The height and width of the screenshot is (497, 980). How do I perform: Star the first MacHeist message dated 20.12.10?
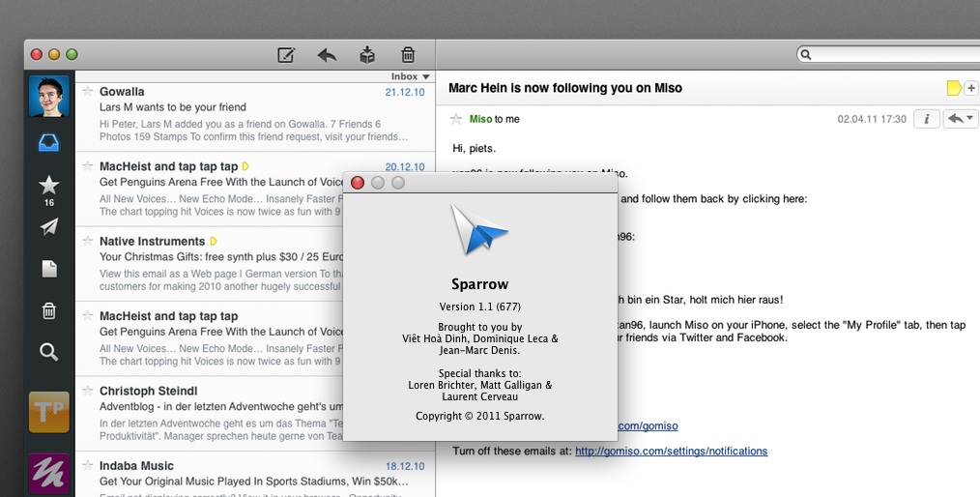88,166
